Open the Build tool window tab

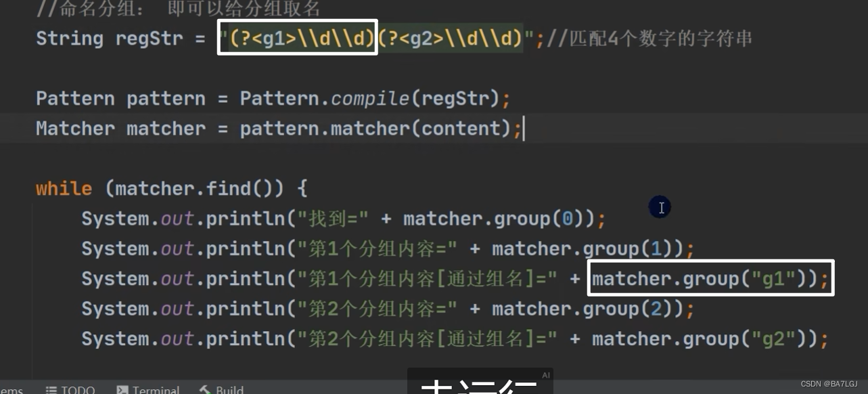click(x=221, y=389)
